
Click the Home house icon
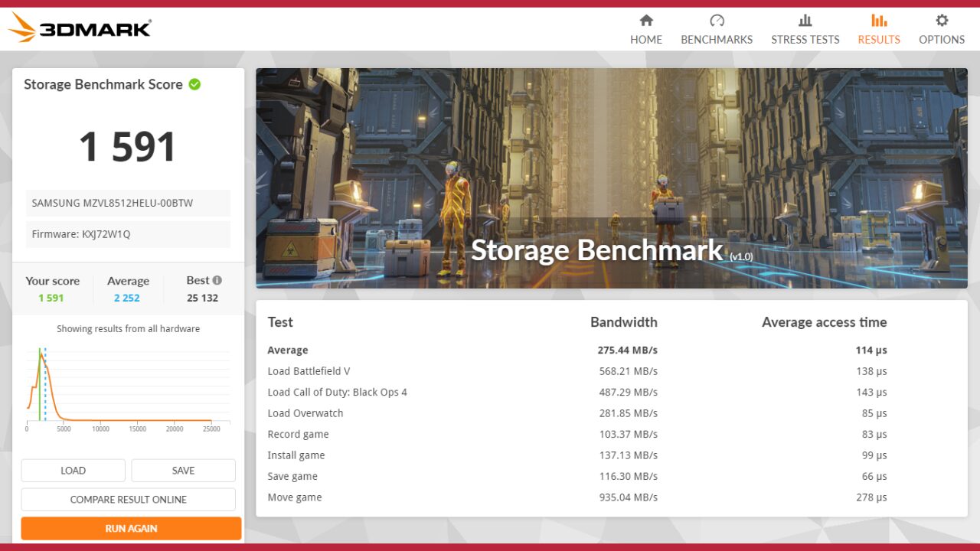646,21
